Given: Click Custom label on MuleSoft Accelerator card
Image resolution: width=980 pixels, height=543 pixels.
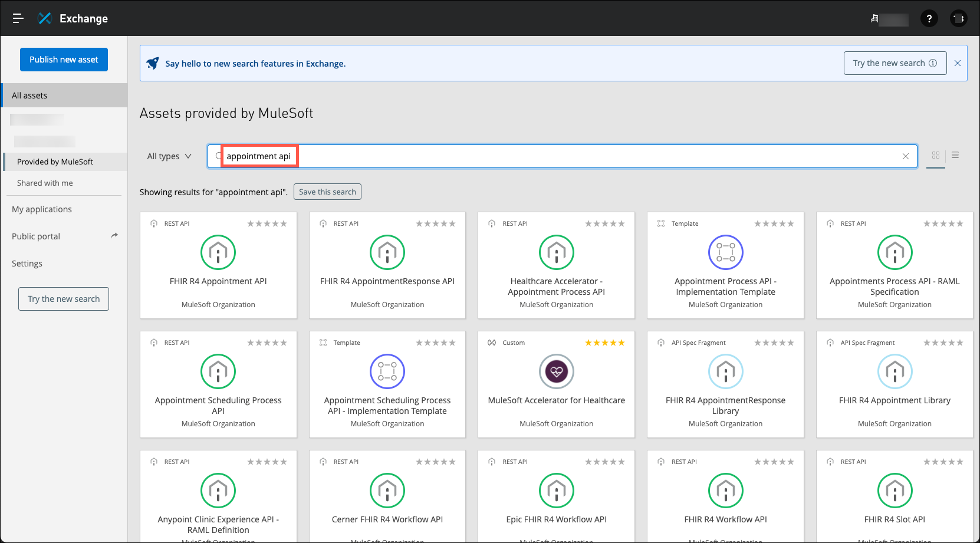Looking at the screenshot, I should coord(514,343).
